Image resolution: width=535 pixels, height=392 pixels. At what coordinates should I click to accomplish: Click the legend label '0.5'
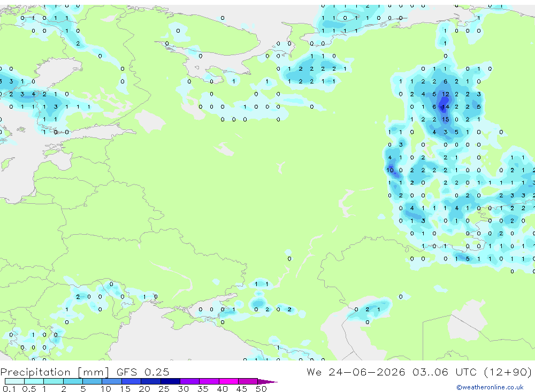[29, 389]
